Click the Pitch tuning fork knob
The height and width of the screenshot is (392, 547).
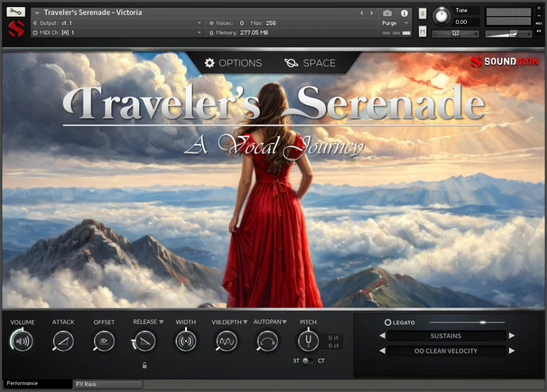[x=308, y=340]
